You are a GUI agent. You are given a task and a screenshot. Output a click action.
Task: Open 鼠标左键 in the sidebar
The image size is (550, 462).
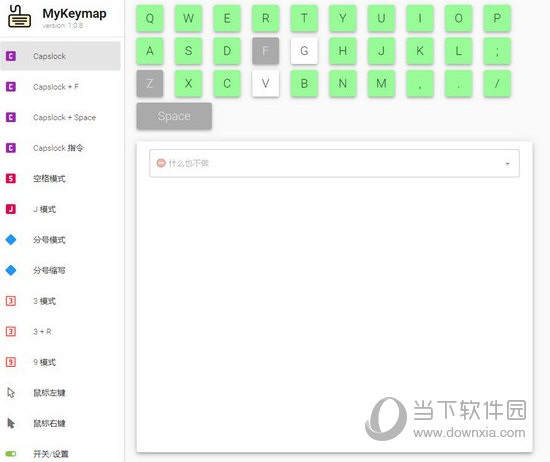[x=60, y=393]
